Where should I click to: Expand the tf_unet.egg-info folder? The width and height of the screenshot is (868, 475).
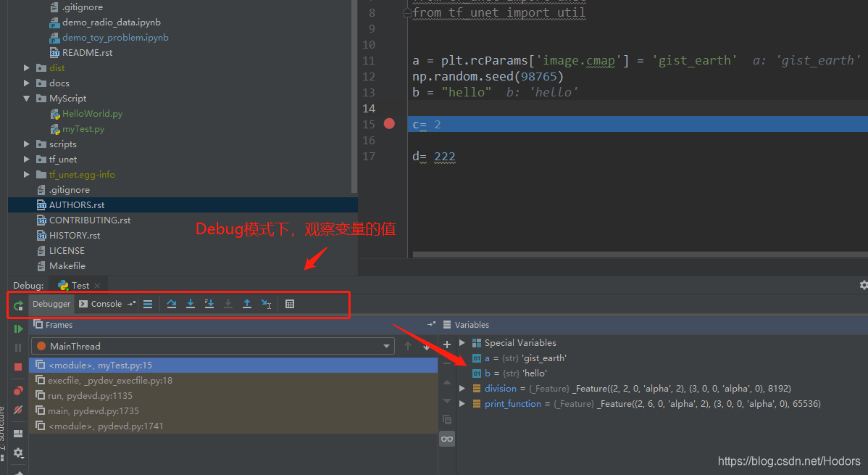point(27,175)
